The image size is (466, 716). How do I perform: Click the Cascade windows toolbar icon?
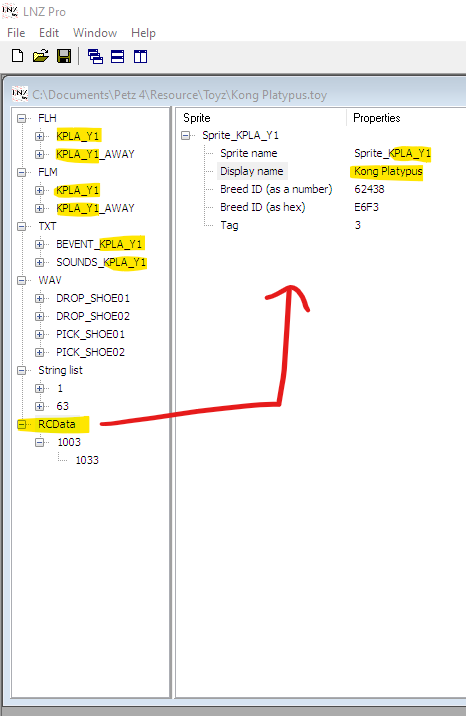[x=95, y=56]
